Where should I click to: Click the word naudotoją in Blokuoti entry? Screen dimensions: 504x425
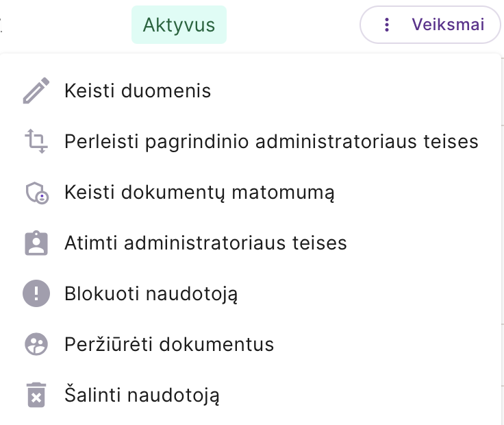192,294
